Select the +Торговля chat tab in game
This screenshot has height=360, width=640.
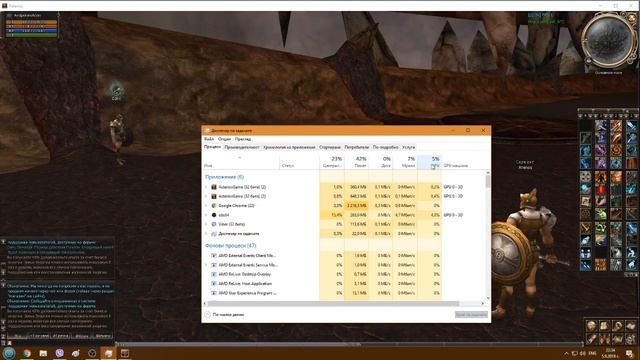pos(39,336)
